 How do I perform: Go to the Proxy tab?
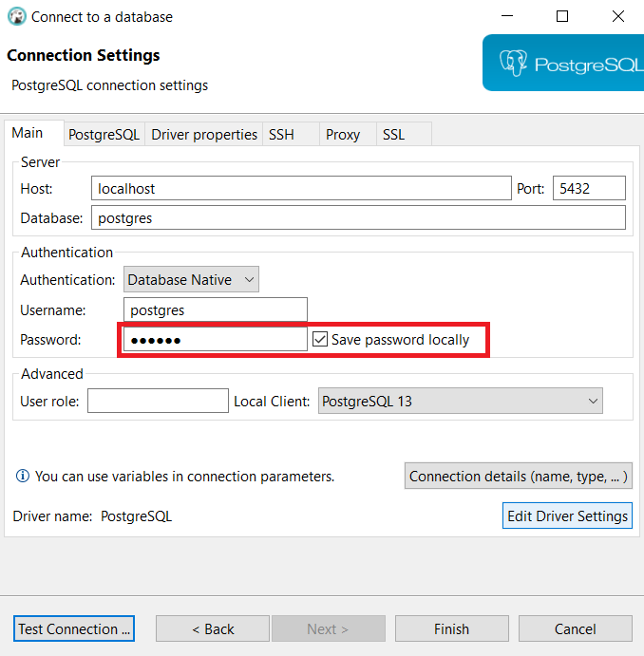(343, 135)
